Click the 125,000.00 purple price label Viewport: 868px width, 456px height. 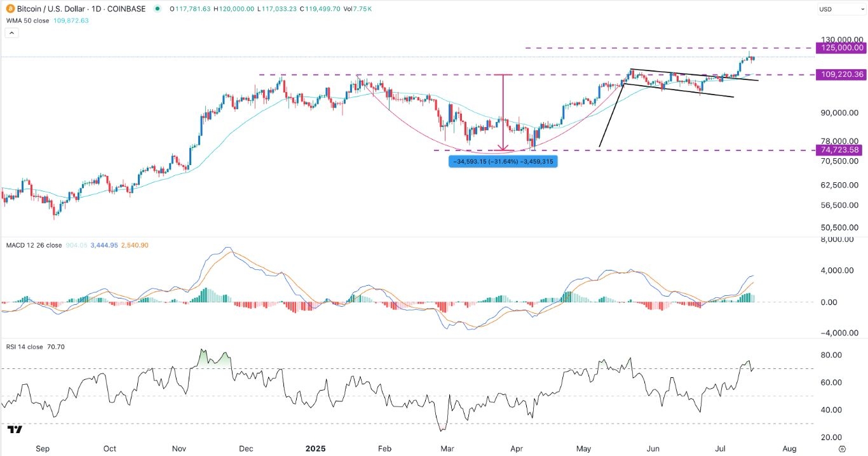(841, 48)
